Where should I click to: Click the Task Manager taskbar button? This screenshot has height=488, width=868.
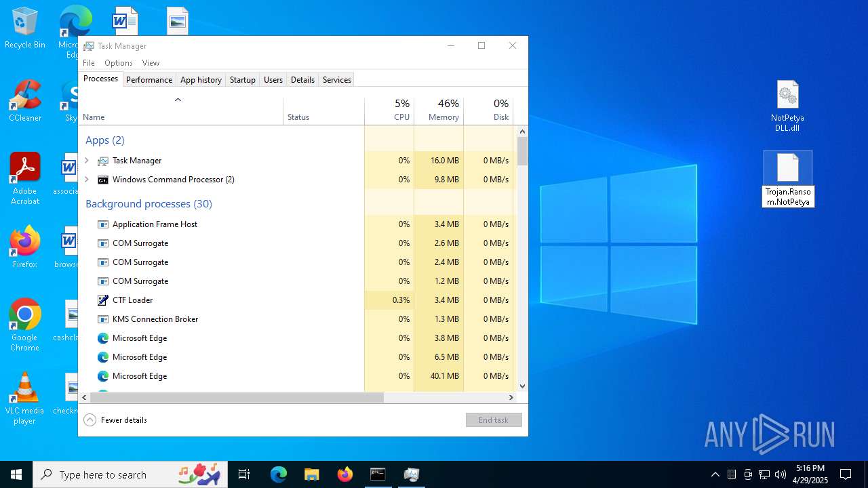coord(411,474)
